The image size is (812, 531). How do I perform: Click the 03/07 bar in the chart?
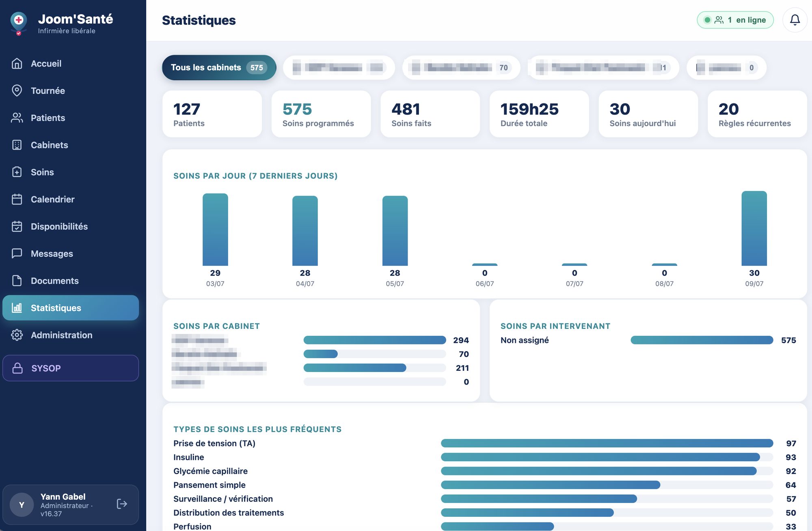pyautogui.click(x=215, y=230)
